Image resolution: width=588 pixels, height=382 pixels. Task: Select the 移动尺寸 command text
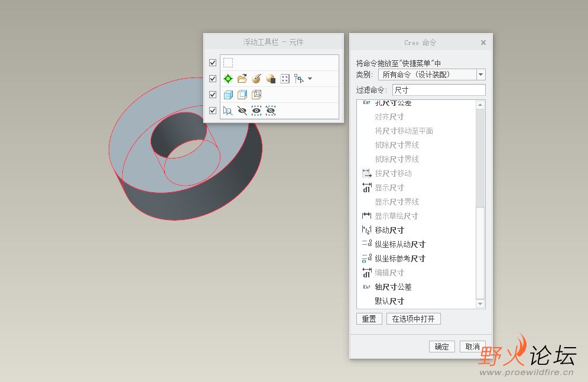coord(389,230)
